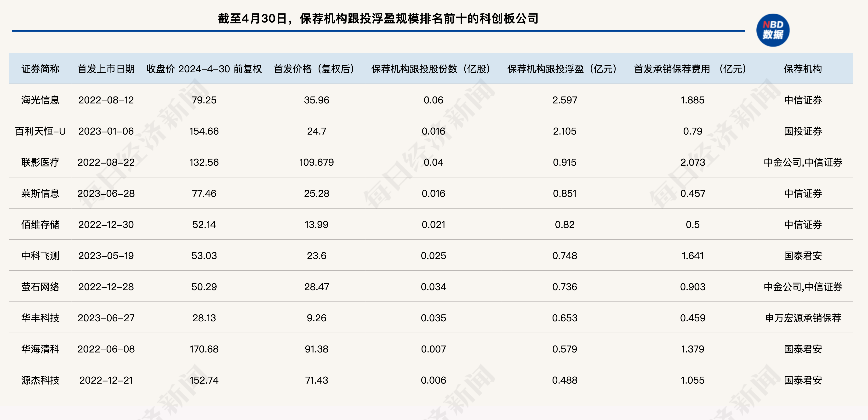Click share count 0.06 for 海光信息

pos(433,100)
